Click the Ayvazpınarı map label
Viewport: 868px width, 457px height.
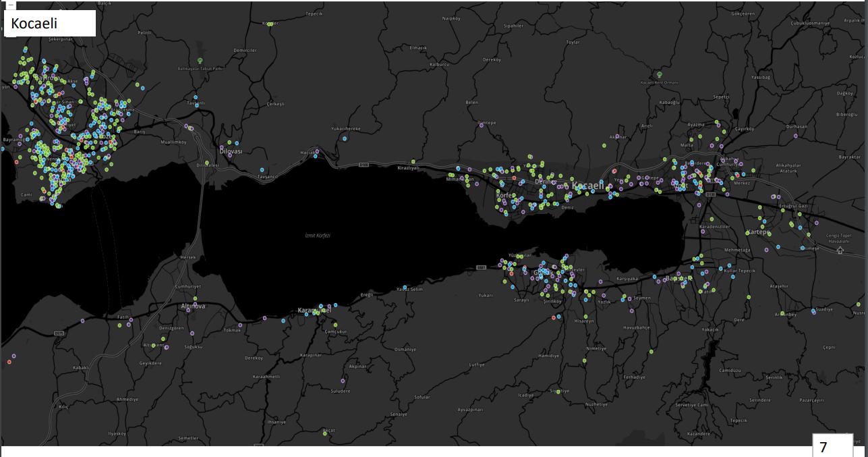(x=471, y=410)
